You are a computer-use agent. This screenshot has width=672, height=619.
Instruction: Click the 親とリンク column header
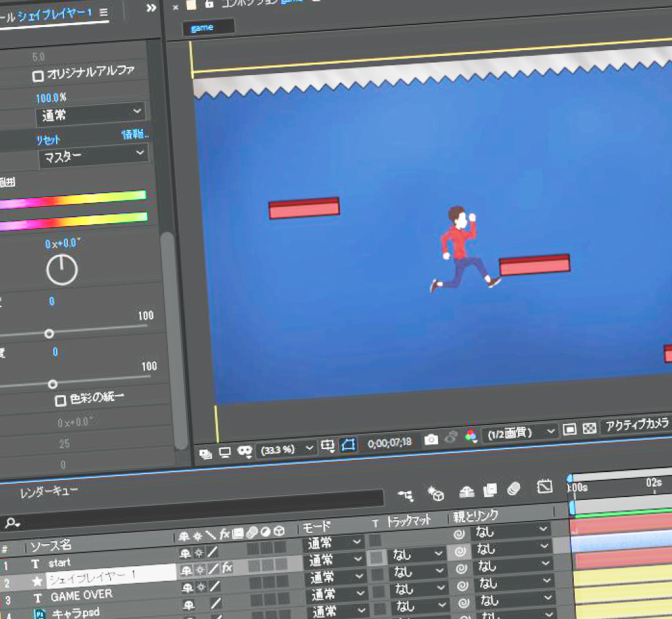[x=475, y=516]
